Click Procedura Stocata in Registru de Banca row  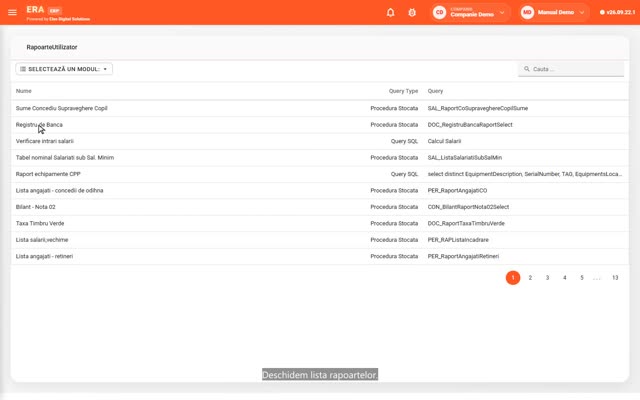(x=394, y=124)
